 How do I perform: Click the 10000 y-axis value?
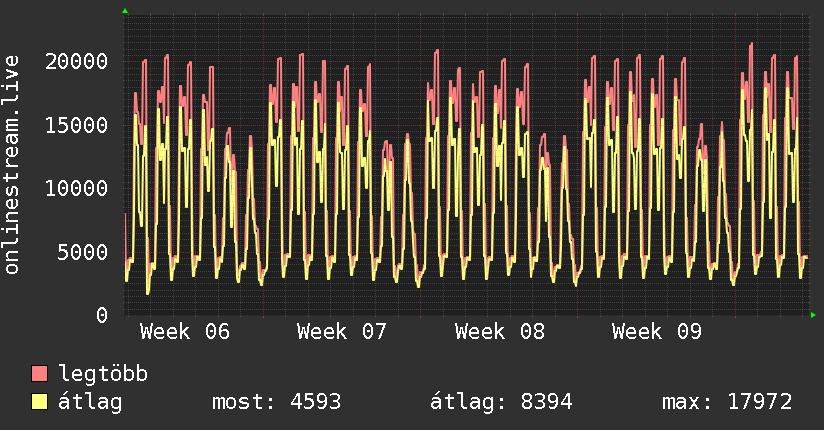click(x=77, y=188)
